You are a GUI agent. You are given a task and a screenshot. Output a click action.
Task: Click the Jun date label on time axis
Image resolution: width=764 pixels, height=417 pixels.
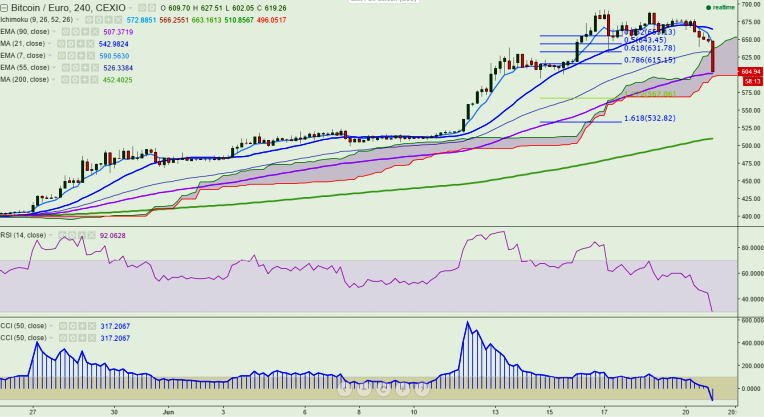(x=168, y=412)
